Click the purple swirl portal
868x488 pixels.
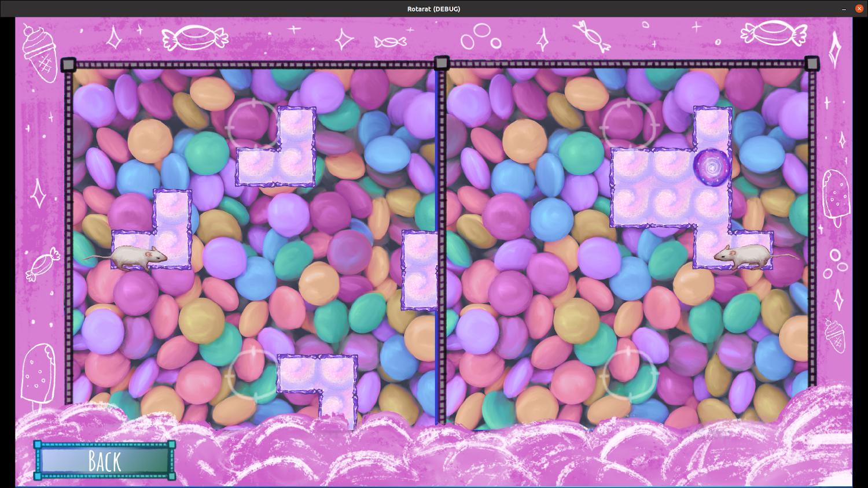[711, 167]
